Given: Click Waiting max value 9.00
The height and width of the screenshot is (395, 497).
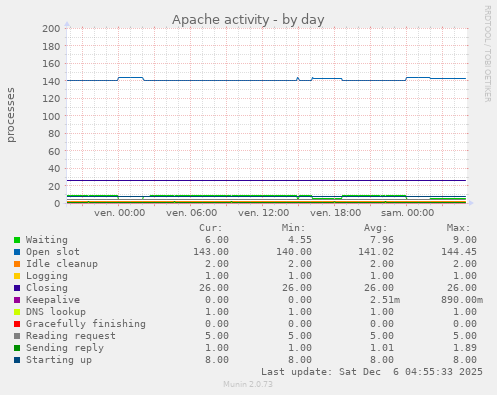Looking at the screenshot, I should point(465,240).
